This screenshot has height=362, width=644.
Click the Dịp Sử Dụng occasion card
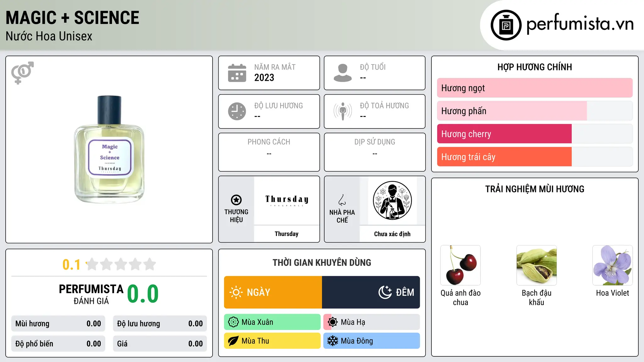[x=375, y=152]
